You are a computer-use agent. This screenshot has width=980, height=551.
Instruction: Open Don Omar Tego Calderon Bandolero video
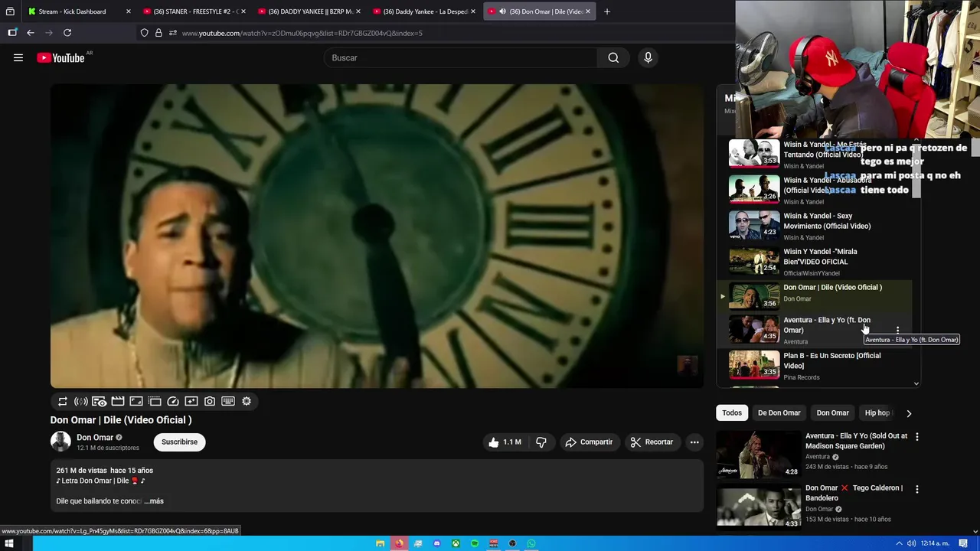[x=854, y=493]
